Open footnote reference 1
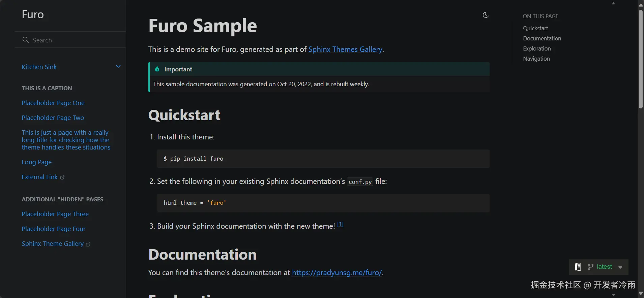 pos(340,224)
